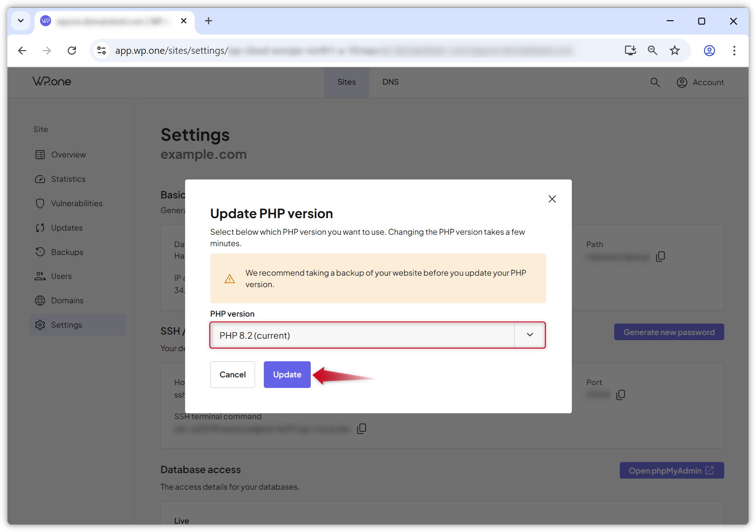
Task: Close the Update PHP version dialog
Action: (x=552, y=199)
